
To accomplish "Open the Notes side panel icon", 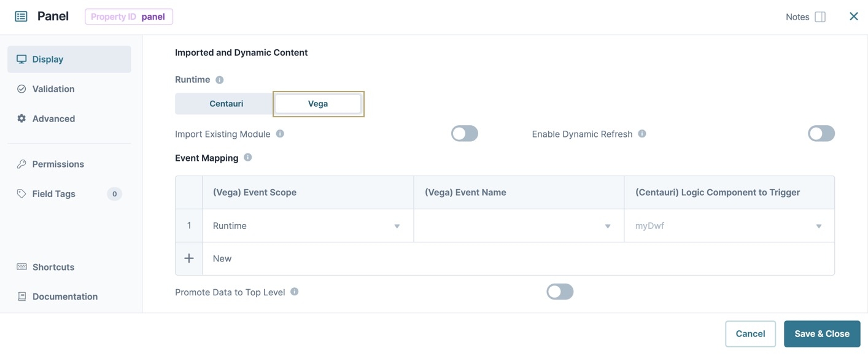I will tap(820, 17).
